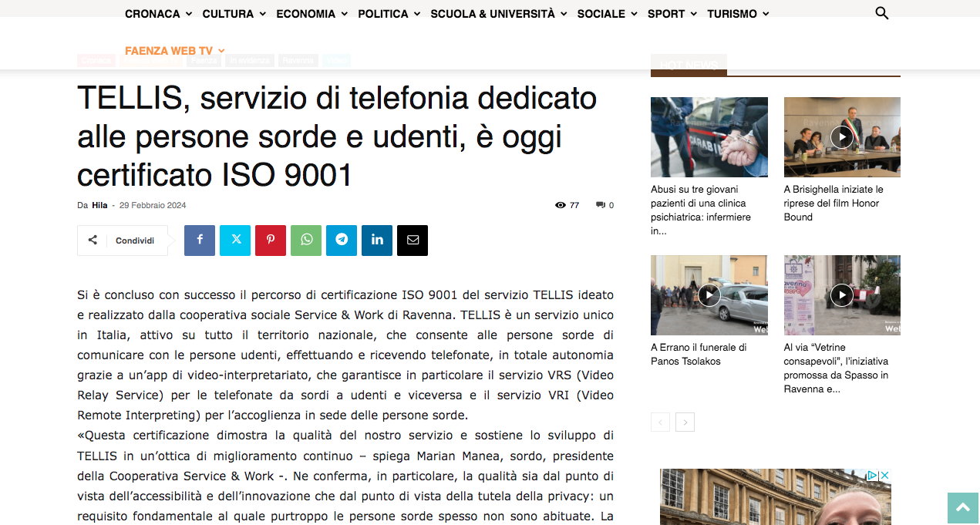Open the author link Hila
Image resolution: width=980 pixels, height=525 pixels.
(99, 205)
